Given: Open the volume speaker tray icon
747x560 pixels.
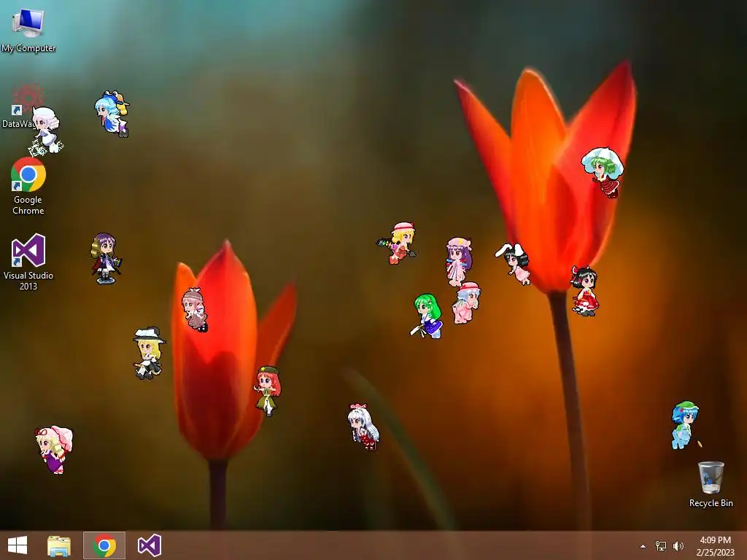Looking at the screenshot, I should tap(678, 545).
